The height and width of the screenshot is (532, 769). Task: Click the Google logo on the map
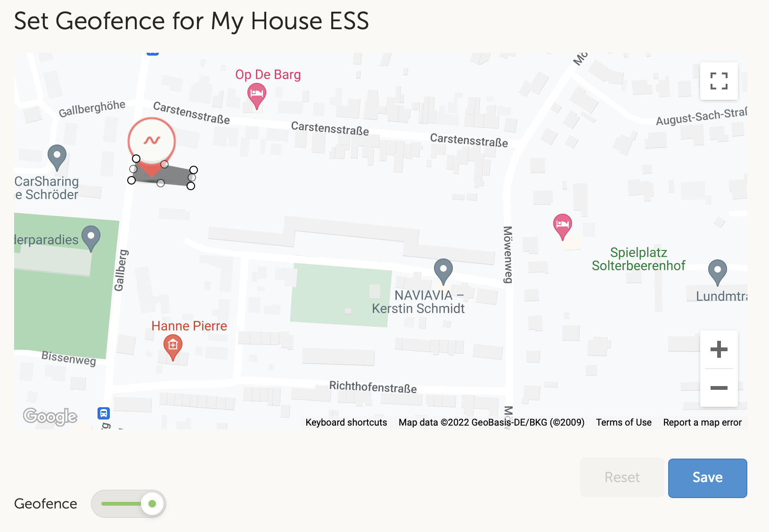tap(49, 416)
